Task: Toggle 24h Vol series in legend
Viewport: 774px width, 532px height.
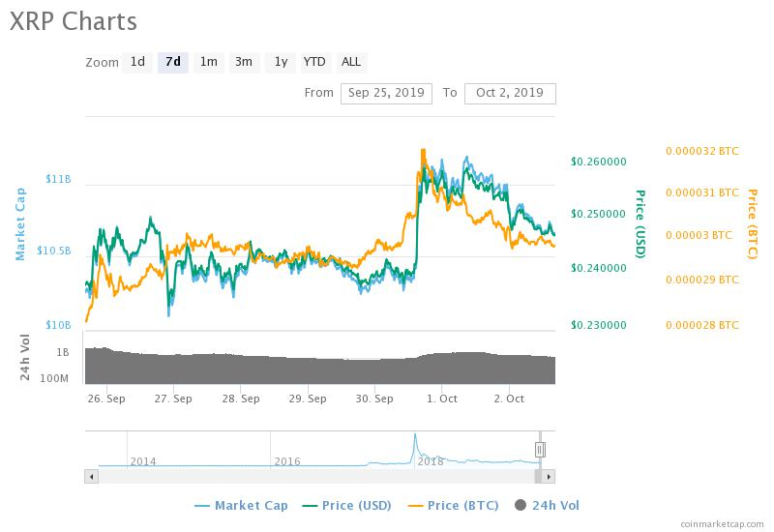Action: [x=547, y=506]
